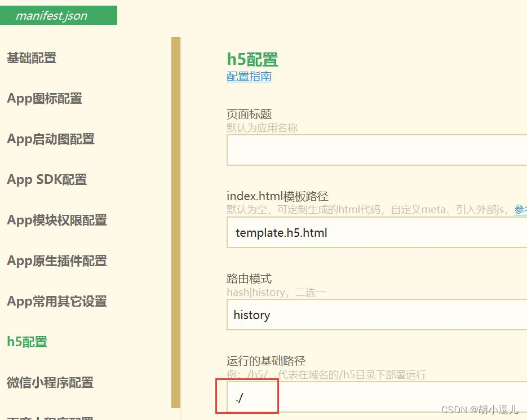Open App常用其它设置 section
This screenshot has width=527, height=420.
[x=56, y=302]
